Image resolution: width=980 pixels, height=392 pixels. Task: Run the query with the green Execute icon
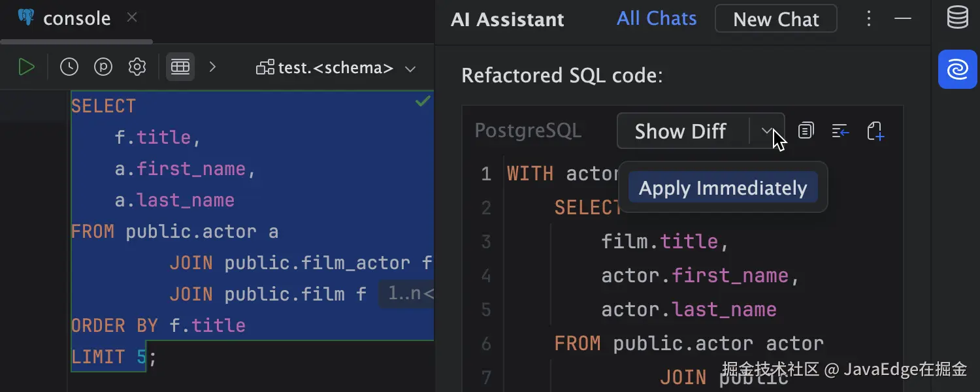(26, 67)
